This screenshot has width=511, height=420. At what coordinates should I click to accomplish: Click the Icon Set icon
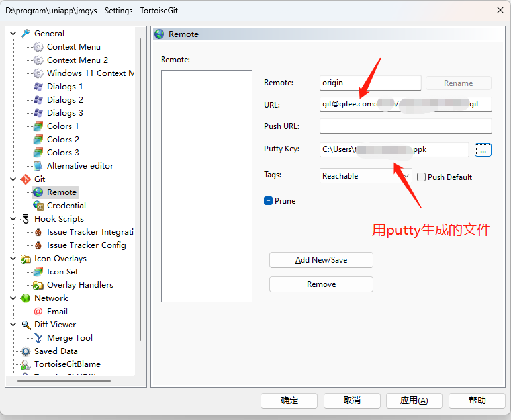[38, 272]
